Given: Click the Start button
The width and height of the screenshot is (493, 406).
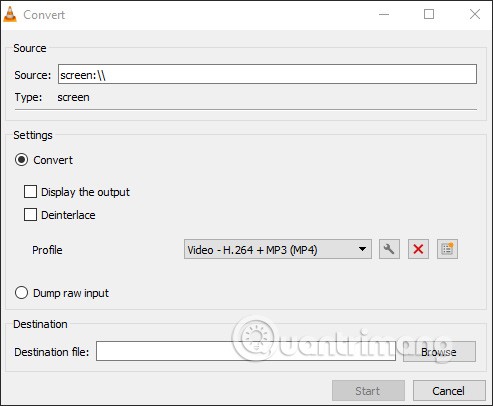Looking at the screenshot, I should [368, 391].
